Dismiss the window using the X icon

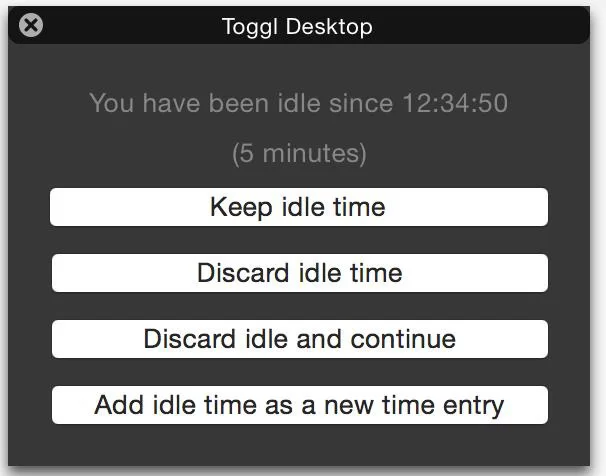(31, 26)
